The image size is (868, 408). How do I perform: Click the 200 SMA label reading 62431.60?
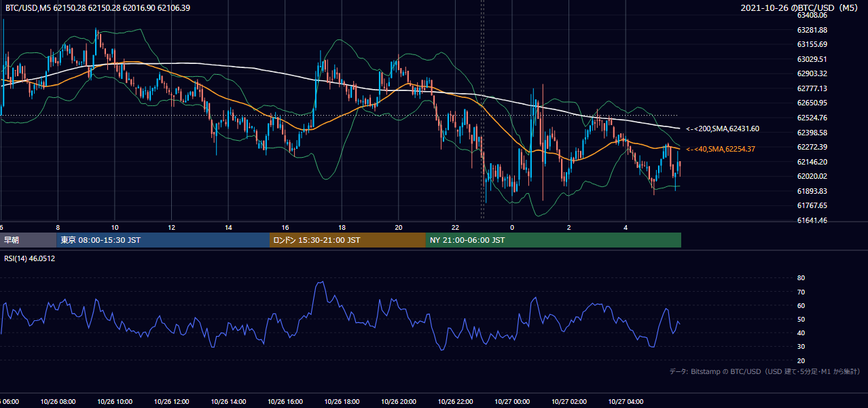(722, 129)
